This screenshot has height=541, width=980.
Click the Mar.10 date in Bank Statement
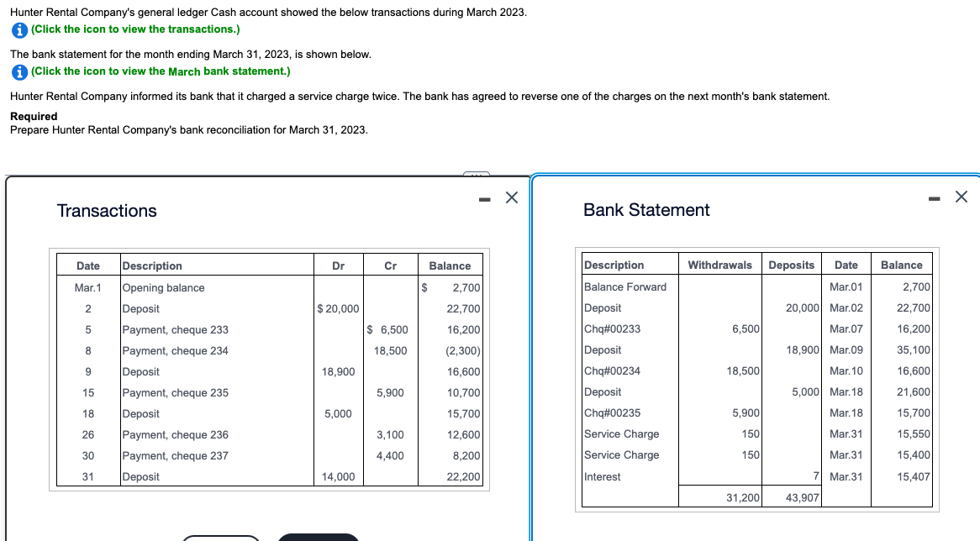(x=846, y=371)
